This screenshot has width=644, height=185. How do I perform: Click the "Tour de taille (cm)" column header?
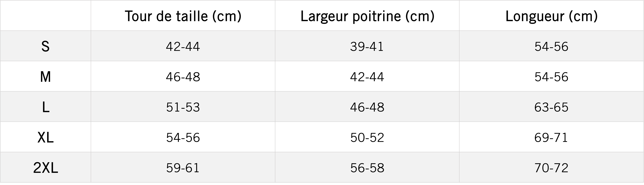point(183,16)
